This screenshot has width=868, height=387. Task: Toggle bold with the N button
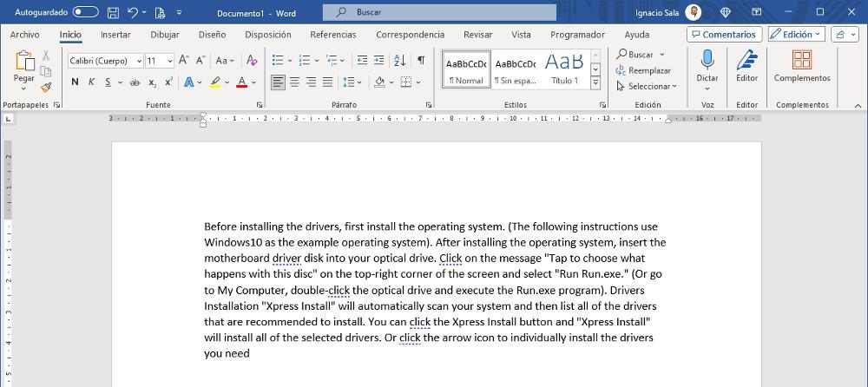pyautogui.click(x=75, y=82)
